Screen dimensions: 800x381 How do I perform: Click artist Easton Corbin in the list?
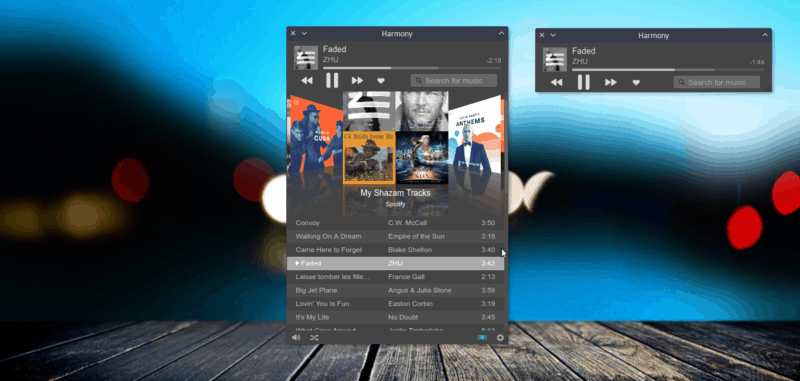point(410,303)
